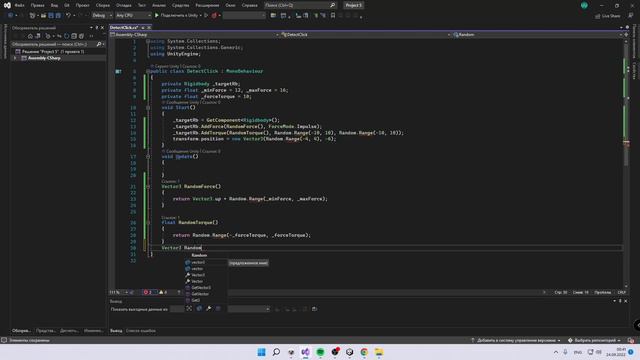Click the Save All toolbar icon

click(x=58, y=16)
